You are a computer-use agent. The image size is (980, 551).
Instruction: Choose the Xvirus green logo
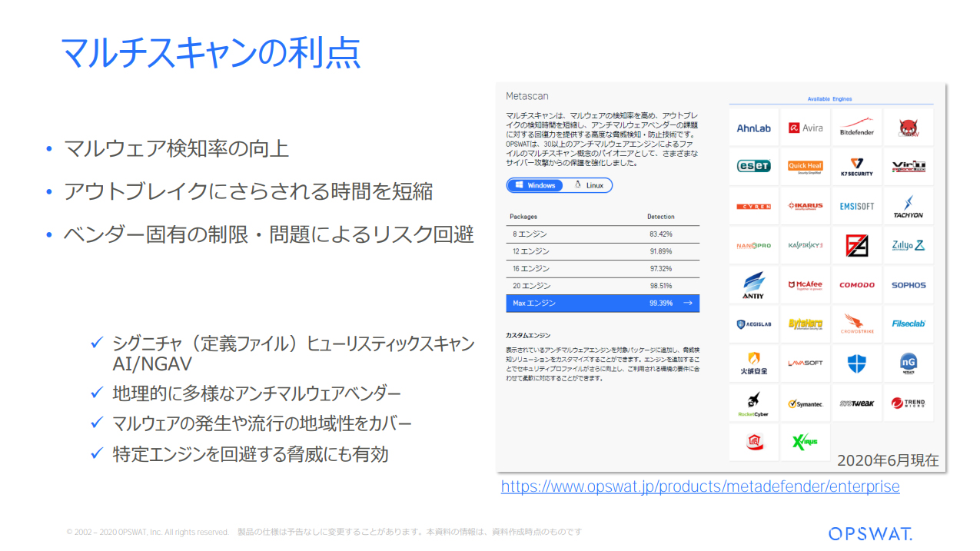click(x=805, y=442)
